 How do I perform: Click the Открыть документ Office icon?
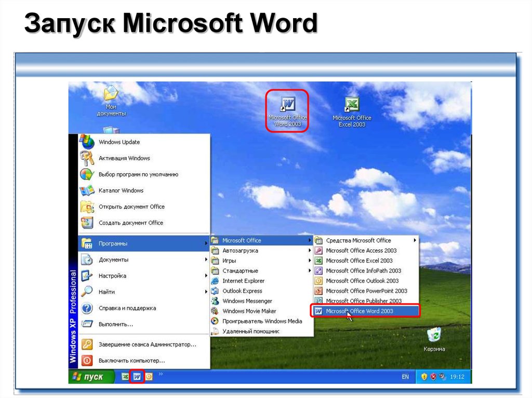coord(87,207)
